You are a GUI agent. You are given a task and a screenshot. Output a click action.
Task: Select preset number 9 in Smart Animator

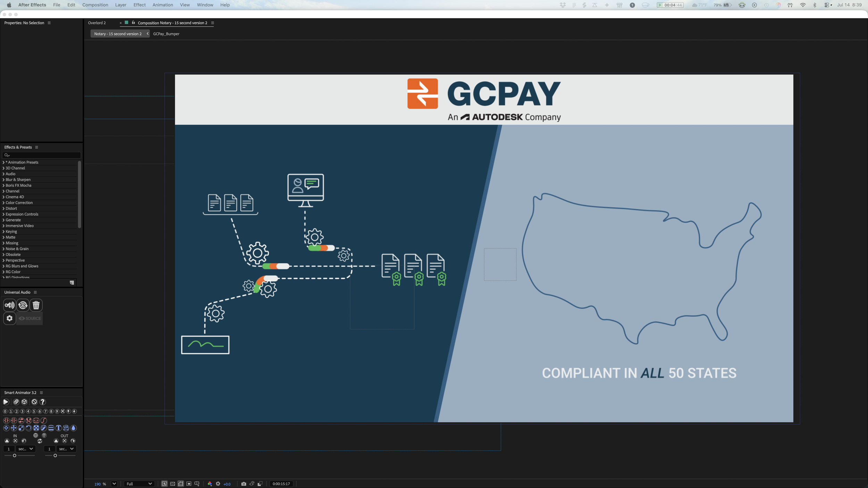tap(57, 411)
